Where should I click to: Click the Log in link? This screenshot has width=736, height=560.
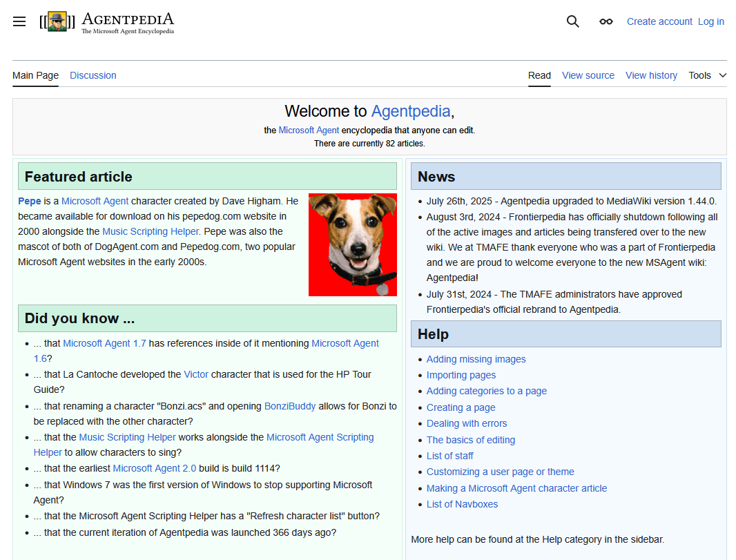(x=710, y=21)
